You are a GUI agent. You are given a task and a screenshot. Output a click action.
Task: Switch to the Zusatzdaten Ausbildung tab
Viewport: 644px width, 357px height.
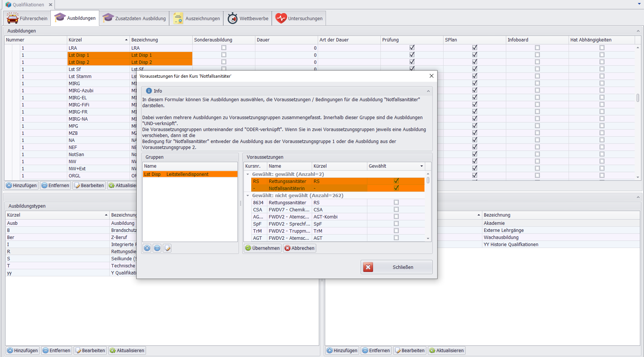(134, 18)
